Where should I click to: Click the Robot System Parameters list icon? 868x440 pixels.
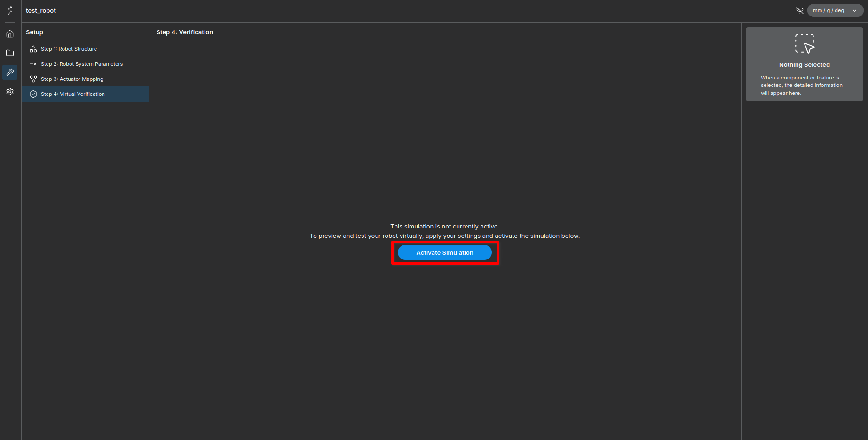tap(33, 64)
